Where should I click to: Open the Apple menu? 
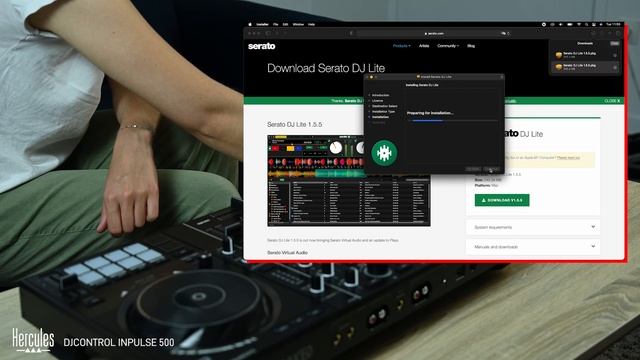pos(250,24)
